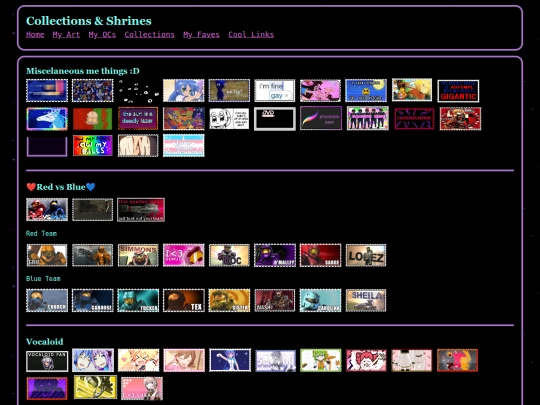Click the purple stamp with orange border

pyautogui.click(x=47, y=388)
